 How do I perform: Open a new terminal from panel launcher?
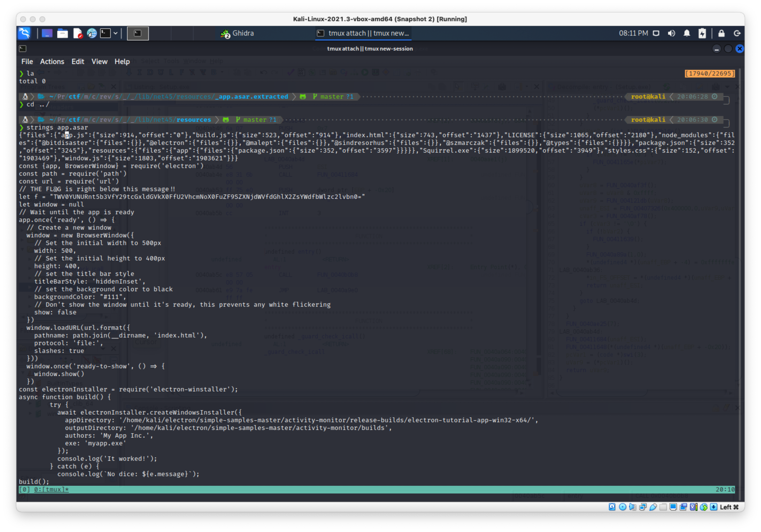pos(105,33)
